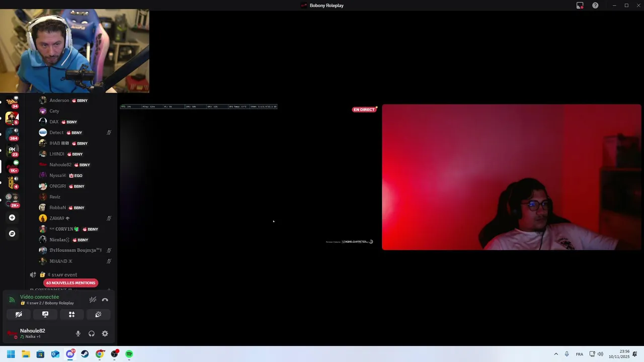The height and width of the screenshot is (362, 644).
Task: Open user settings gear icon
Action: pyautogui.click(x=105, y=333)
